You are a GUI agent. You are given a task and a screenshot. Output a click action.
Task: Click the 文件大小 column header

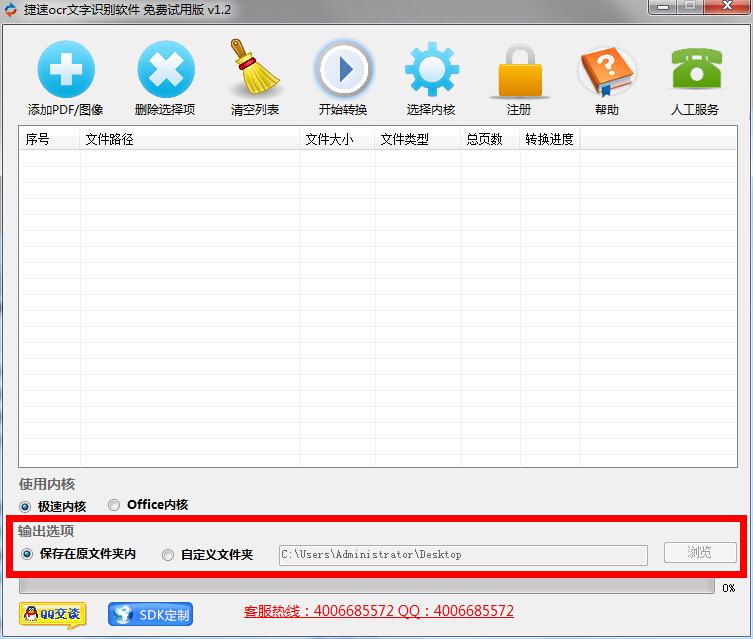pyautogui.click(x=337, y=139)
